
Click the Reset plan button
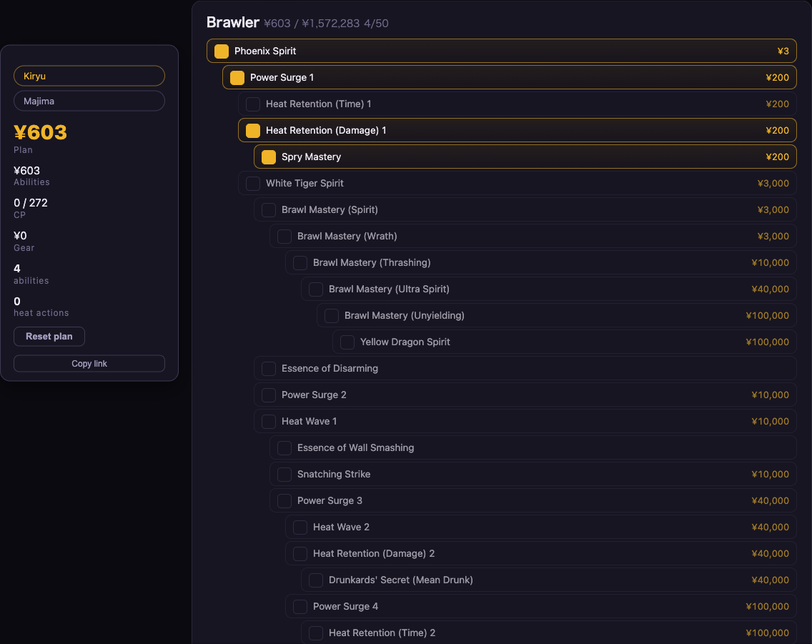click(49, 337)
